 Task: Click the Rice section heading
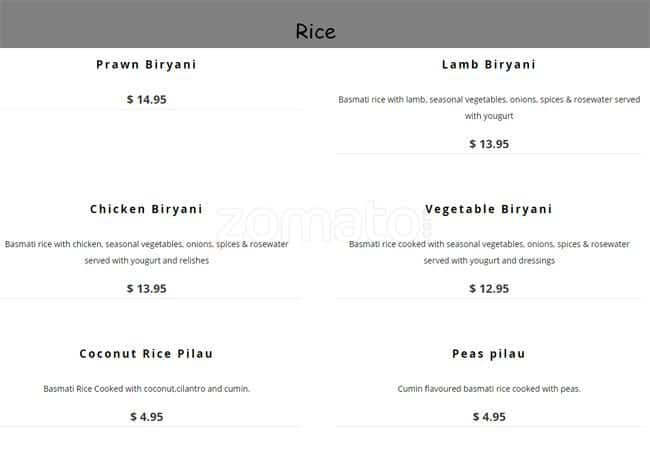pyautogui.click(x=315, y=31)
